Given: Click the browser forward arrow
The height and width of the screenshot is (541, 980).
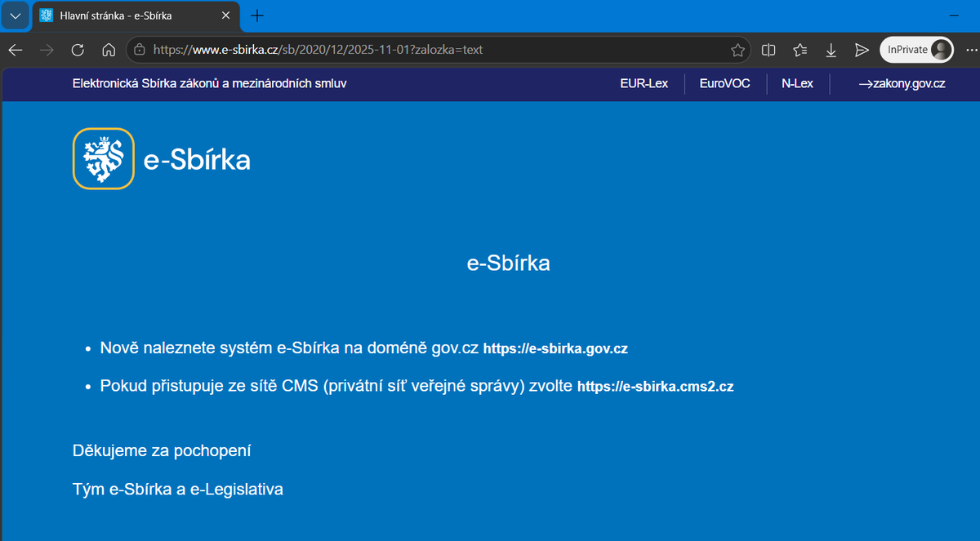Looking at the screenshot, I should (x=47, y=50).
